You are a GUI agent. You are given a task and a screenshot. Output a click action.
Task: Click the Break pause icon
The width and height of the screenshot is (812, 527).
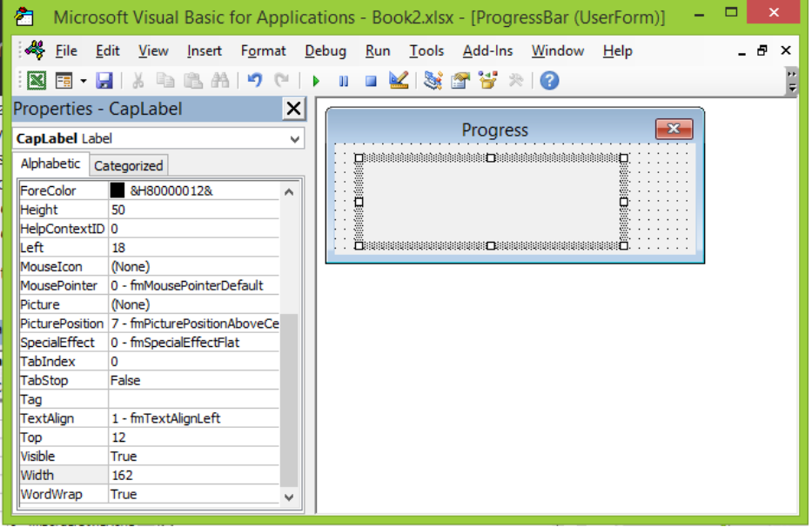coord(344,81)
